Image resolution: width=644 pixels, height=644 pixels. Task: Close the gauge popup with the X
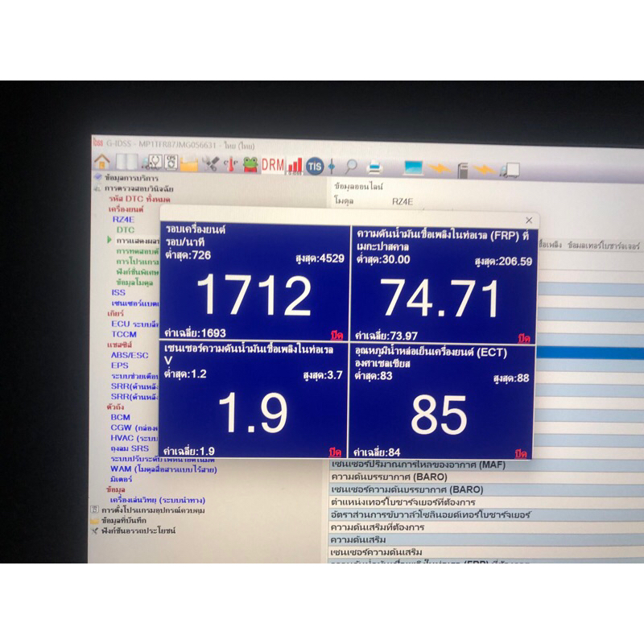pos(529,220)
